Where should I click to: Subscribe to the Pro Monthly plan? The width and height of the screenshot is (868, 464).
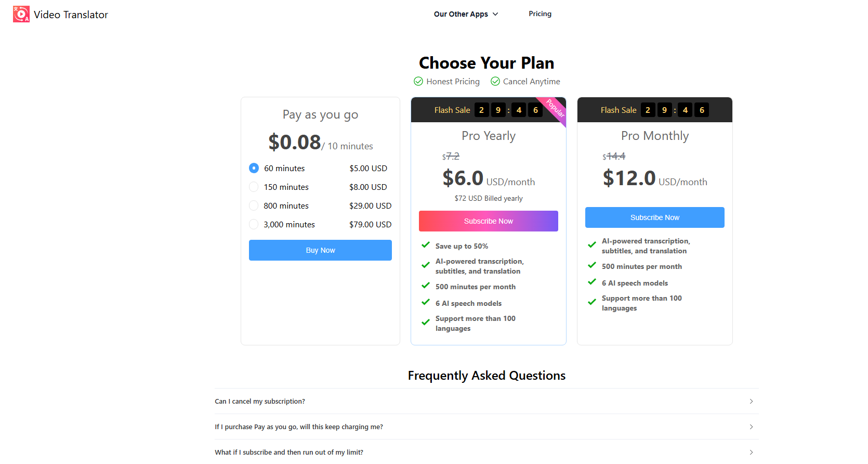pyautogui.click(x=655, y=217)
